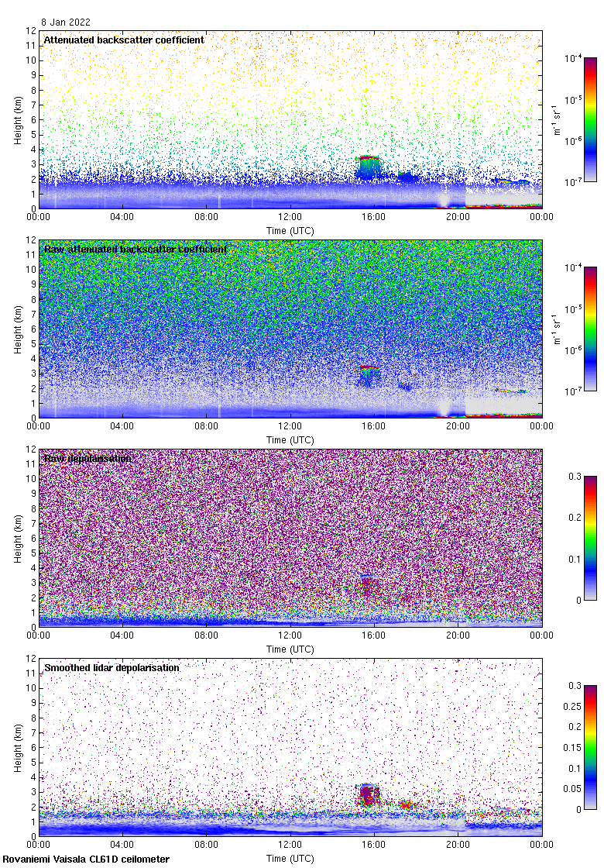Click "Height (km)" label of the raw depolarisation panel
The height and width of the screenshot is (868, 604).
19,539
